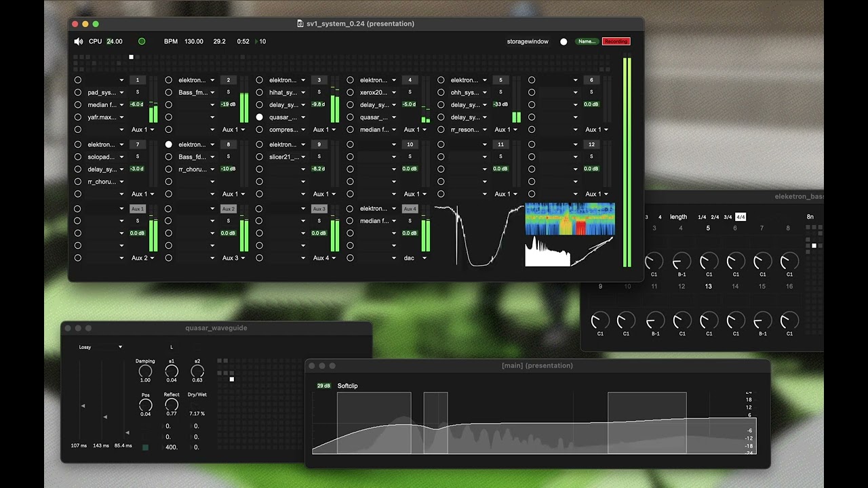868x488 pixels.
Task: Click the 107 ms delay slider in quasar_waveguide
Action: point(81,400)
